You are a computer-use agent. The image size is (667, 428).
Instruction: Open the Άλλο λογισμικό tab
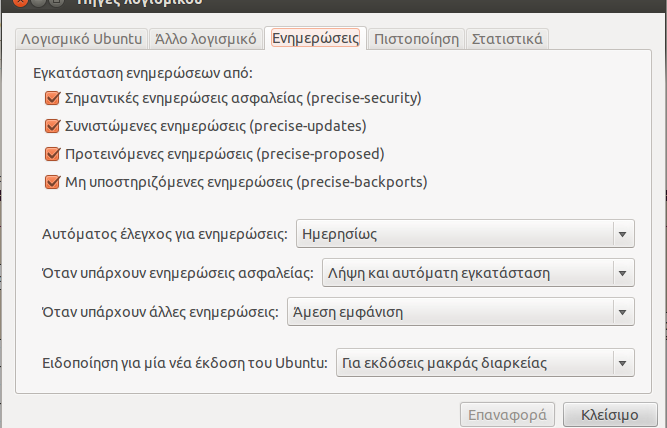point(206,39)
